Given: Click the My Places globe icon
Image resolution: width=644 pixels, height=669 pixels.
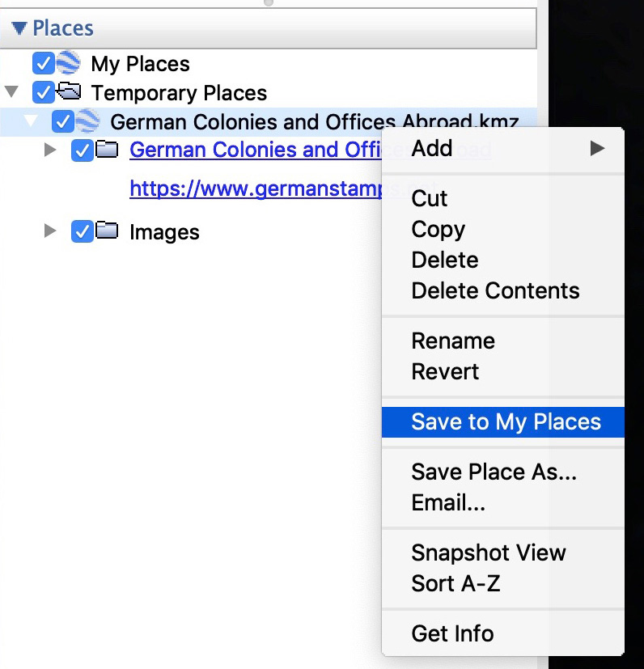Looking at the screenshot, I should pos(68,63).
